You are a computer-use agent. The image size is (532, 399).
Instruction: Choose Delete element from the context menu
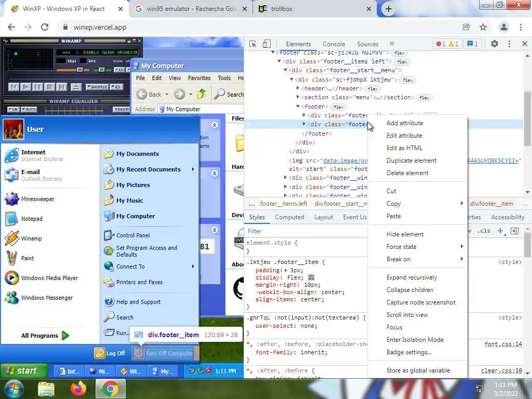418,173
